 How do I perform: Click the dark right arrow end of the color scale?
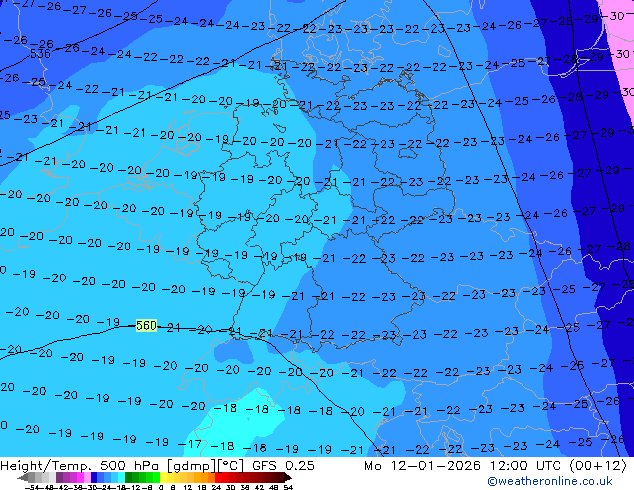pyautogui.click(x=288, y=478)
